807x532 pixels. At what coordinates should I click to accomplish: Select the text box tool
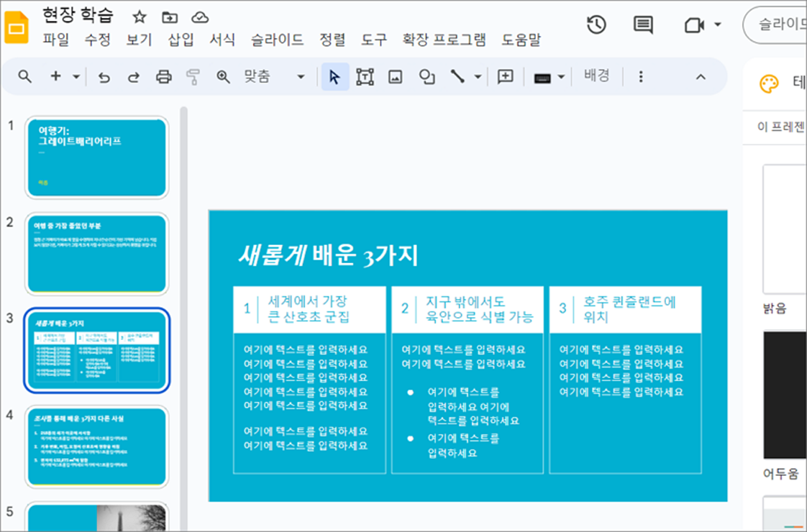coord(365,77)
